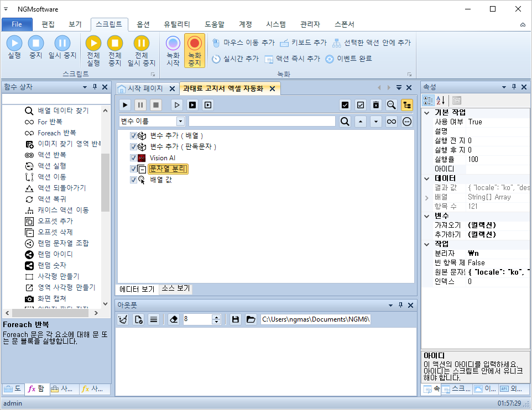Click editor toolbar pause button
This screenshot has height=410, width=532.
click(140, 105)
